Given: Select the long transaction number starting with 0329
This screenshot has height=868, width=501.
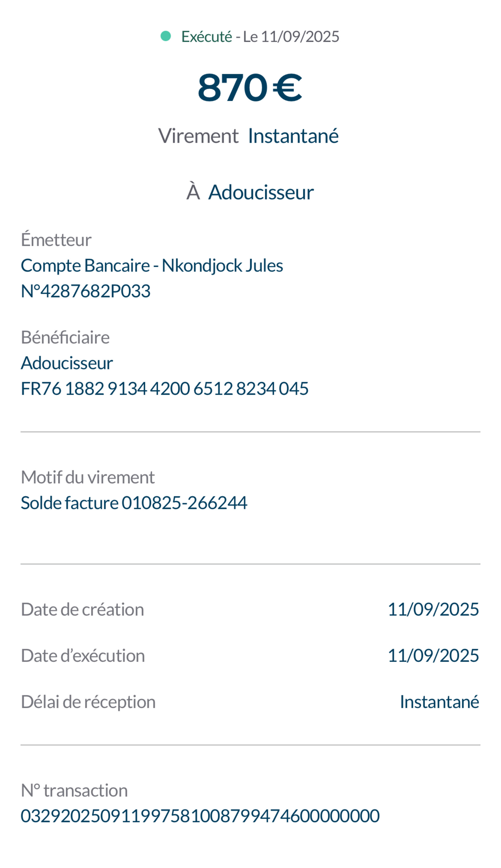Looking at the screenshot, I should click(200, 816).
